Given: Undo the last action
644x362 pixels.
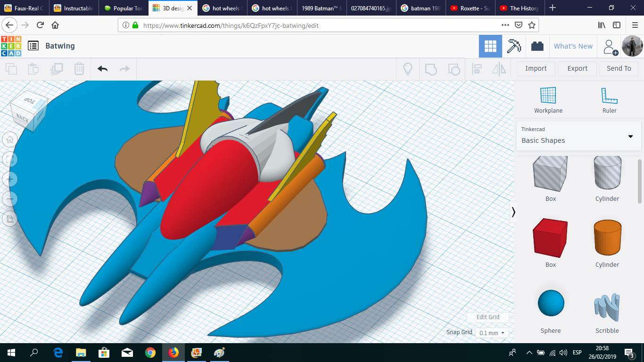Looking at the screenshot, I should [102, 69].
